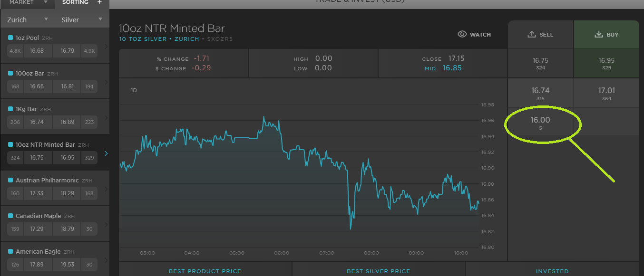Click the Canadian Maple teal square icon
Viewport: 644px width, 276px height.
(x=10, y=216)
